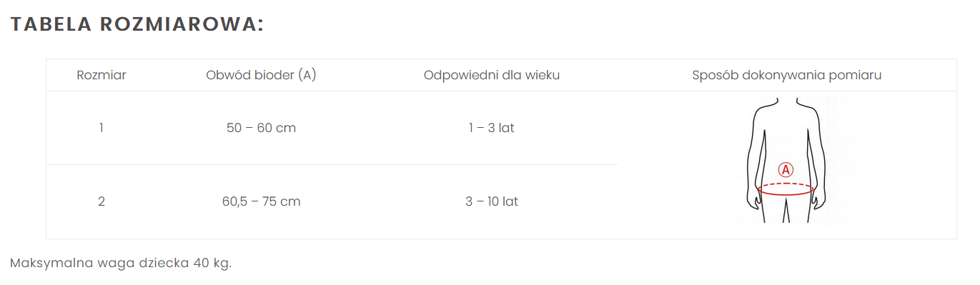Click the Odpowiedni dla wieku header
The width and height of the screenshot is (980, 285).
(492, 75)
